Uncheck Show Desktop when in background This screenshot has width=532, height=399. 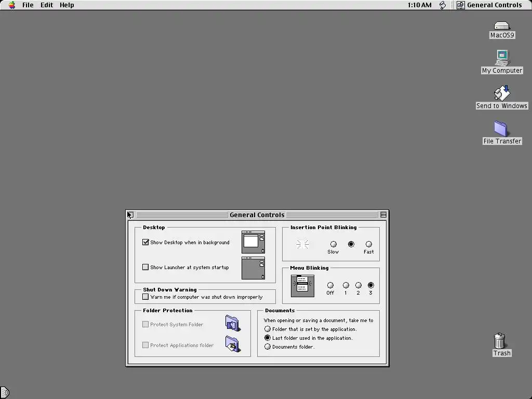(145, 242)
